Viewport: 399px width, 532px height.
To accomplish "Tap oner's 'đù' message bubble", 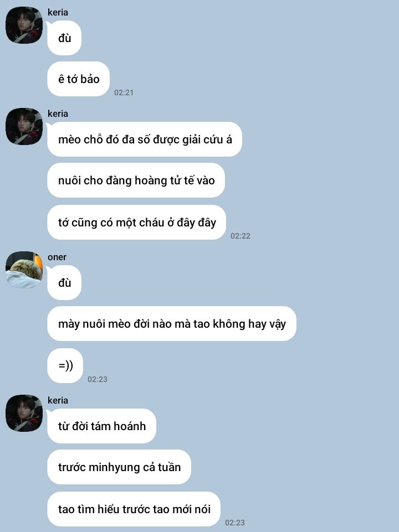I will [64, 283].
